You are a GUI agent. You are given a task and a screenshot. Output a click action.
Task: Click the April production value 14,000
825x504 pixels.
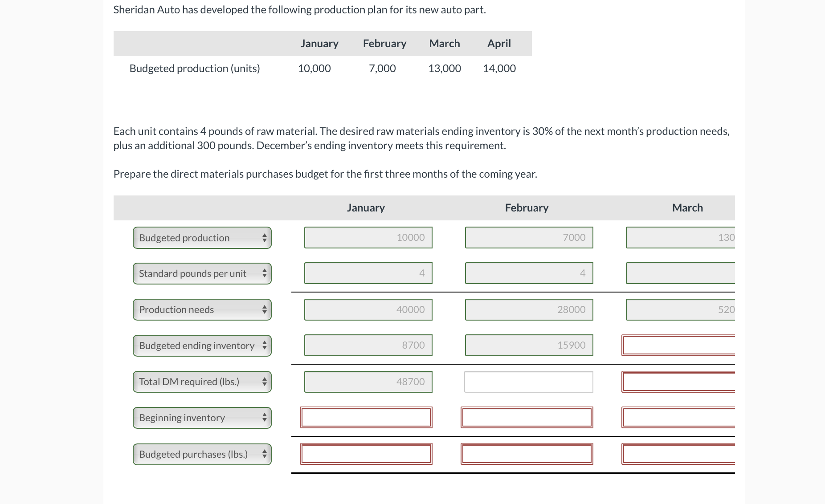[499, 68]
